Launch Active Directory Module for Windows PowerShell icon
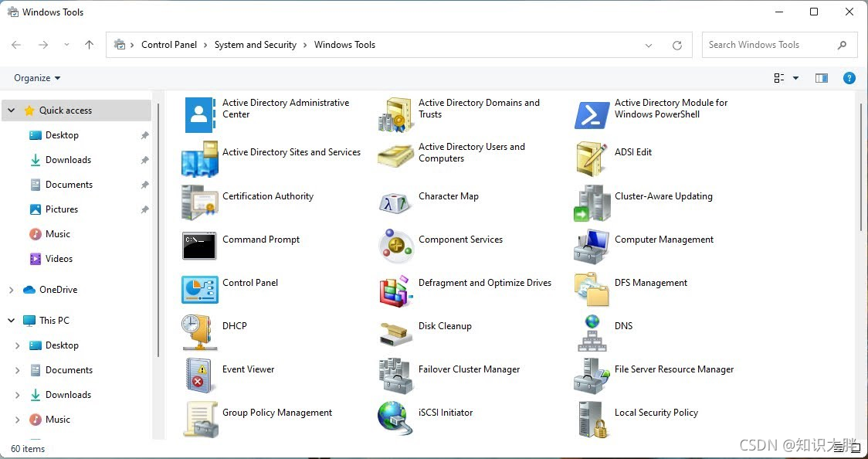 pos(592,114)
